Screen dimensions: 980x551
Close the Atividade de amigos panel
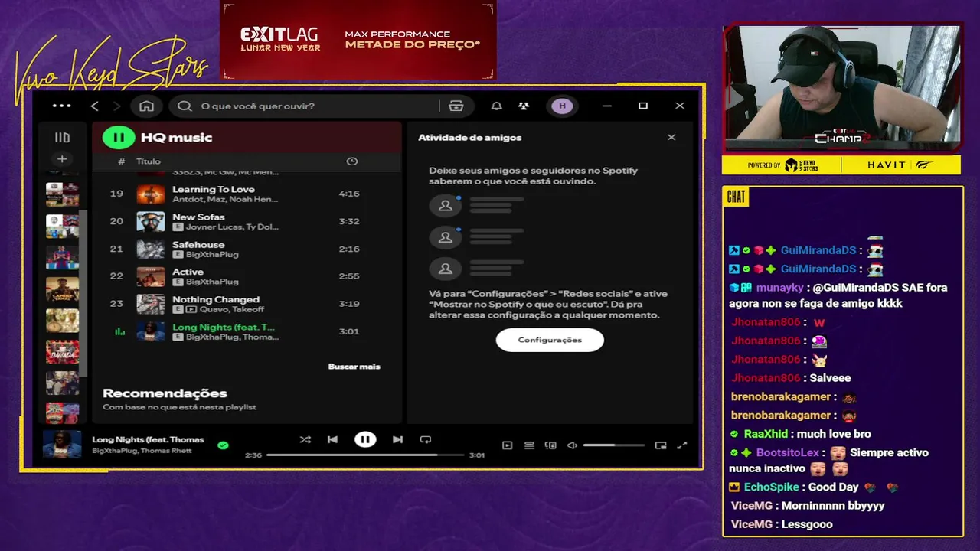pyautogui.click(x=671, y=138)
